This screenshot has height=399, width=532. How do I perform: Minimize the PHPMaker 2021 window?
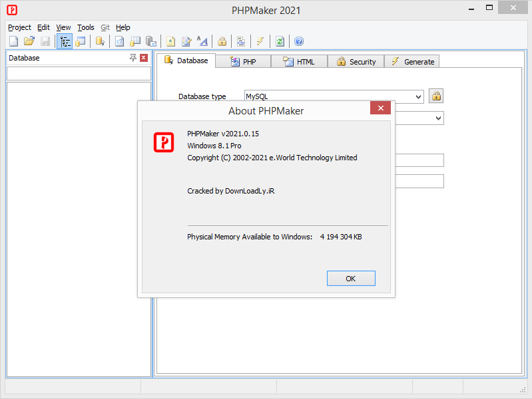pos(471,9)
